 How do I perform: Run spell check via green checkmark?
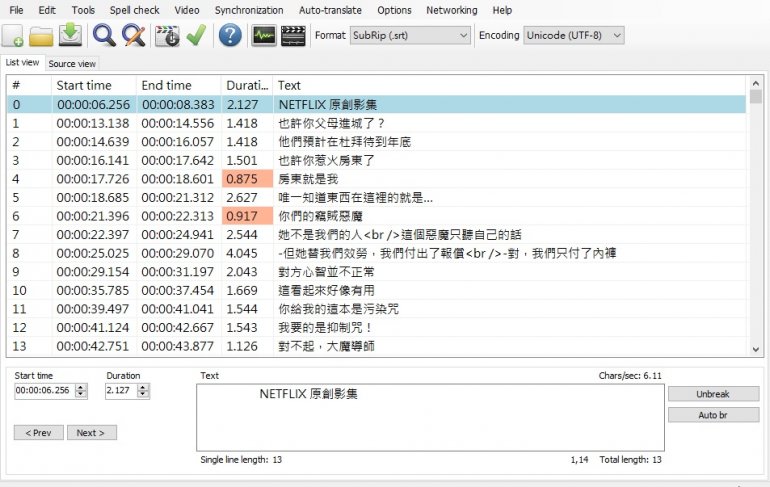tap(196, 35)
